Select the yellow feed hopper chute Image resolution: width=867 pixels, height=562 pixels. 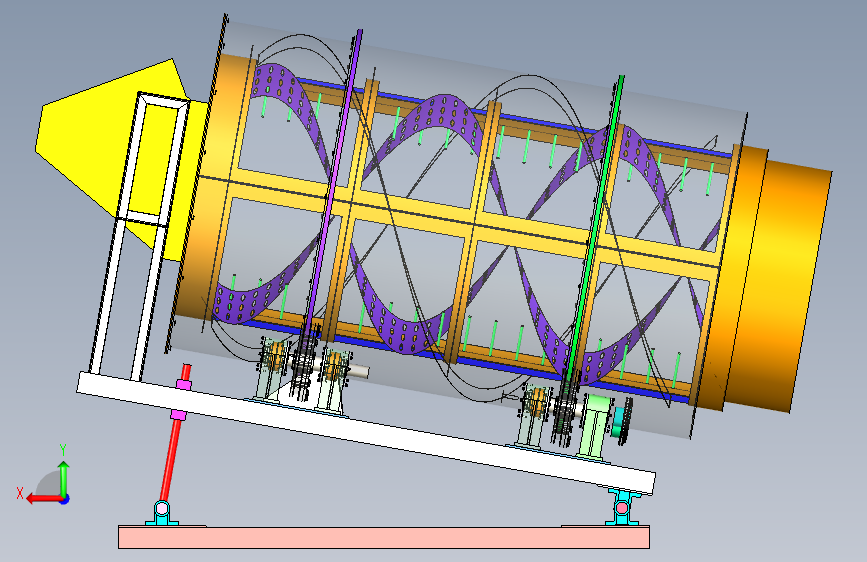pos(121,158)
